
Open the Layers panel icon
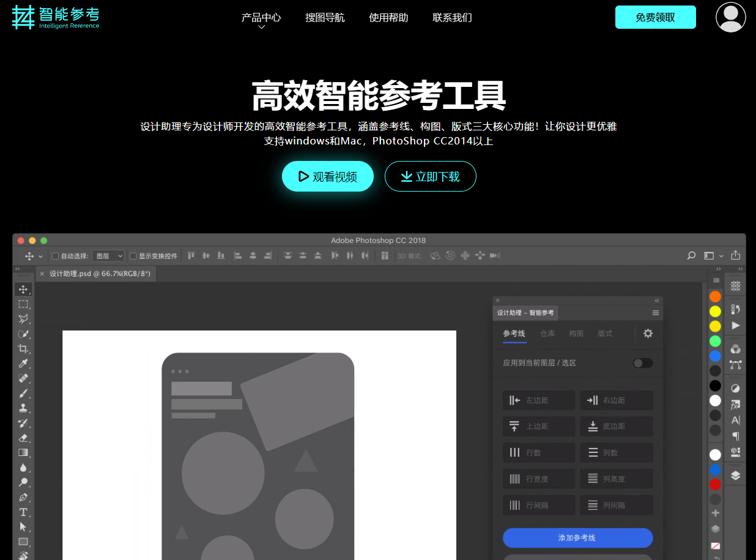tap(735, 476)
